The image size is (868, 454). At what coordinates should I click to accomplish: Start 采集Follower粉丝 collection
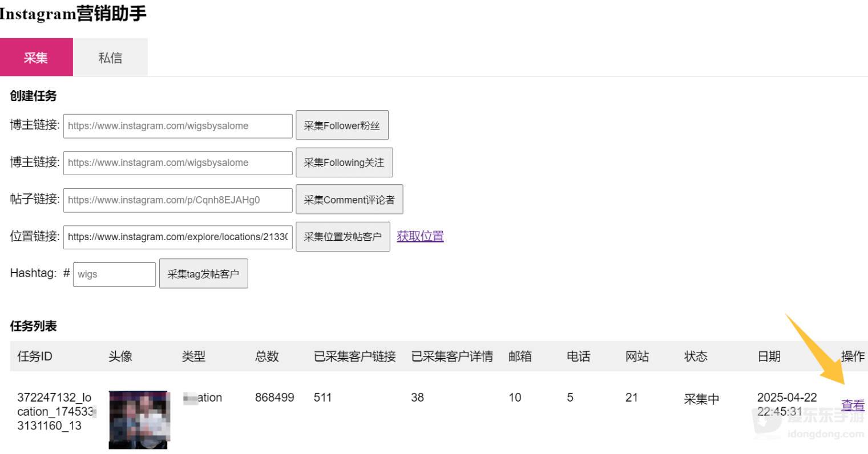click(342, 125)
